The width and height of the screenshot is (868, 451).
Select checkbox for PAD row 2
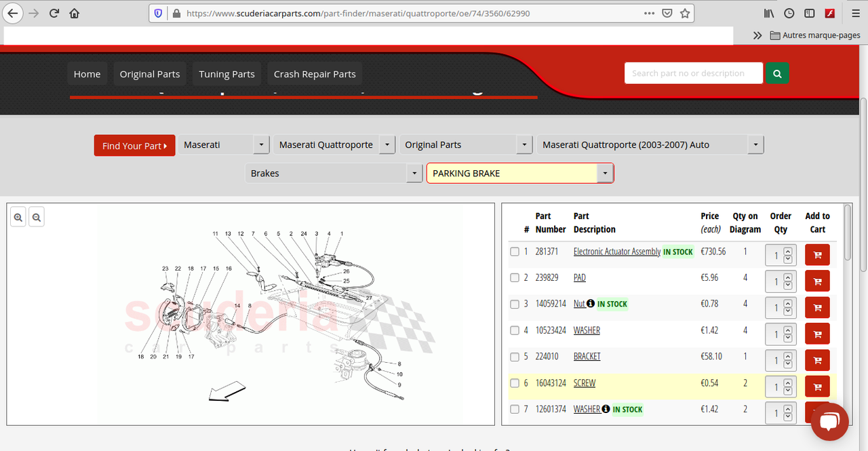pos(515,278)
